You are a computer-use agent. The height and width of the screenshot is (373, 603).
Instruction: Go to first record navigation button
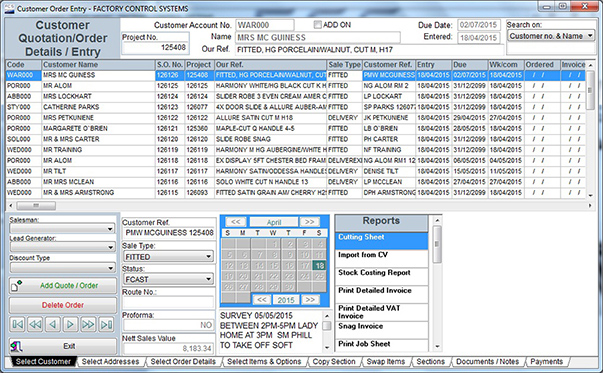(18, 325)
